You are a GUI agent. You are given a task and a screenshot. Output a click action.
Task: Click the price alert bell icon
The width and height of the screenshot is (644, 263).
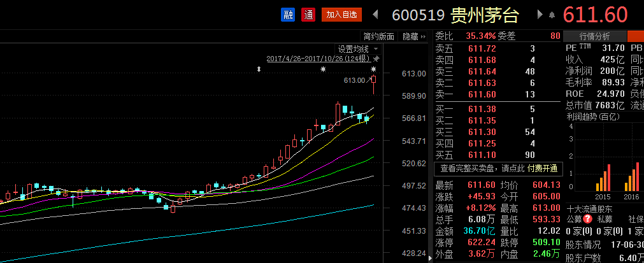pos(552,15)
